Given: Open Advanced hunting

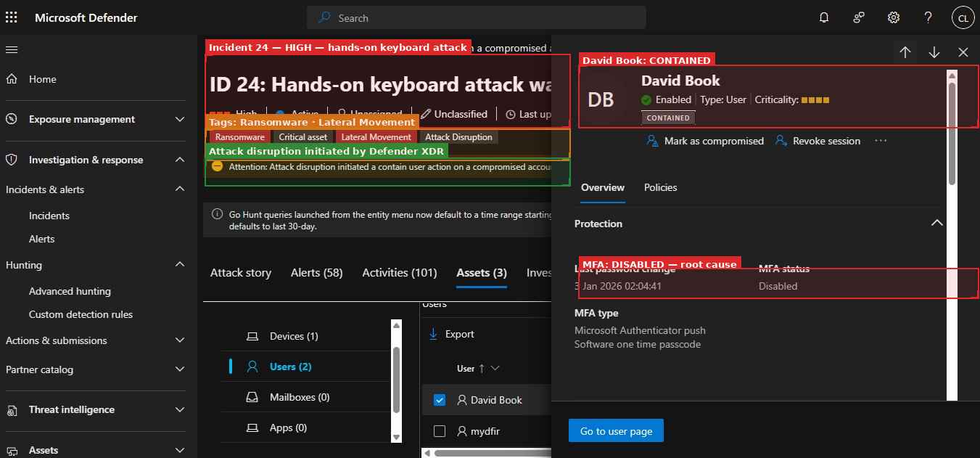Looking at the screenshot, I should [x=70, y=291].
